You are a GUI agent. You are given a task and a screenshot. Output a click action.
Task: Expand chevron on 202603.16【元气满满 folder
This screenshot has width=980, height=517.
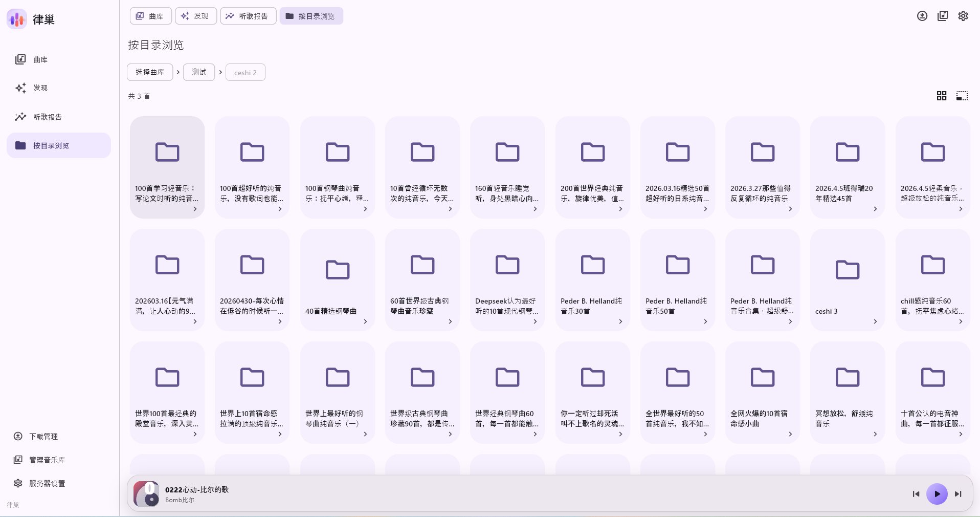[195, 321]
